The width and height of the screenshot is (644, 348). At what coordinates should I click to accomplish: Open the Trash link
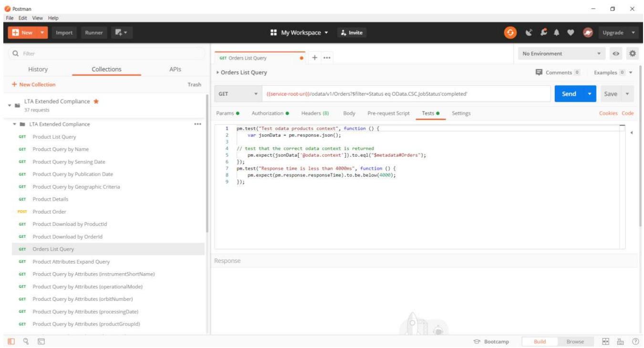pos(194,84)
